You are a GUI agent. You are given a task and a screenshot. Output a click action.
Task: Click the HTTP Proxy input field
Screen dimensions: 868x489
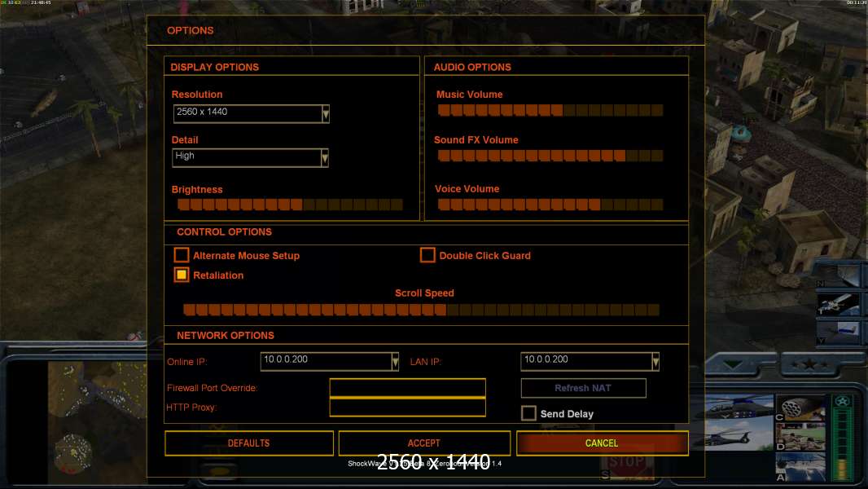click(407, 407)
